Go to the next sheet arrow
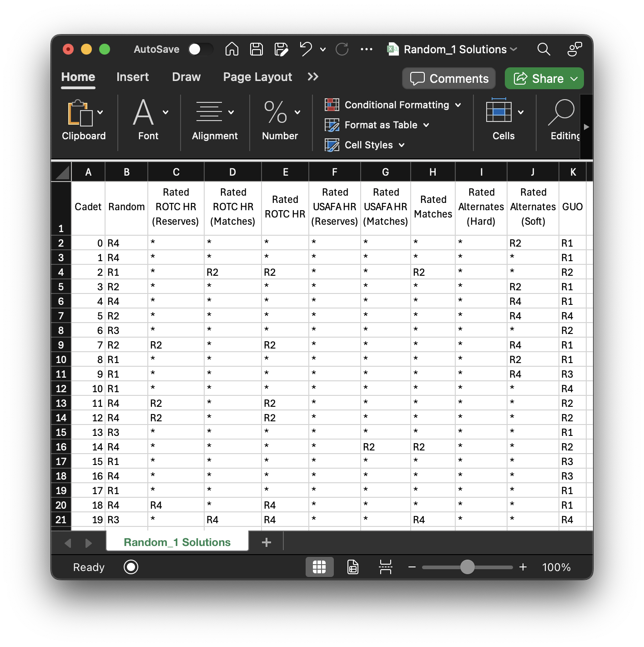The height and width of the screenshot is (647, 644). [88, 543]
